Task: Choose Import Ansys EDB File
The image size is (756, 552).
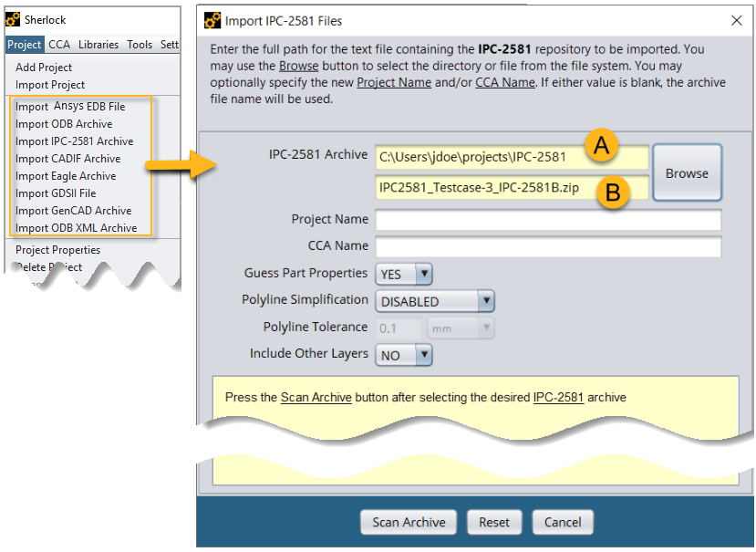Action: tap(70, 106)
